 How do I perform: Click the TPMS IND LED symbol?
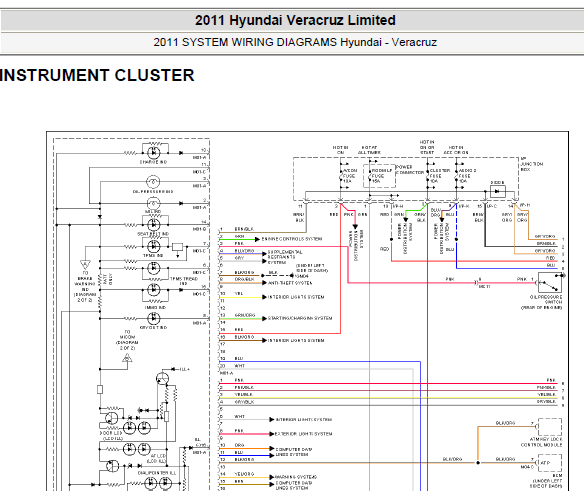[x=154, y=246]
